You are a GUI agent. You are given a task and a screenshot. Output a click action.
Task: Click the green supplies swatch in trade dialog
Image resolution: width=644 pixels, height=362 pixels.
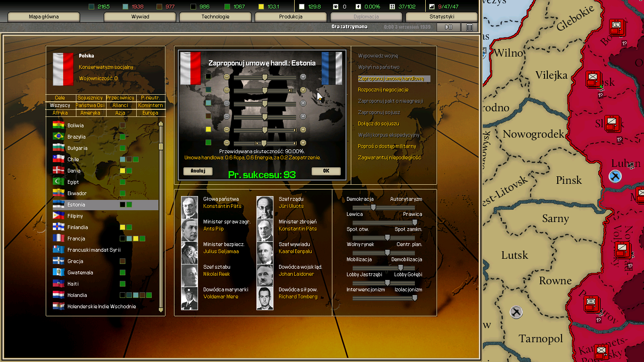tap(208, 142)
